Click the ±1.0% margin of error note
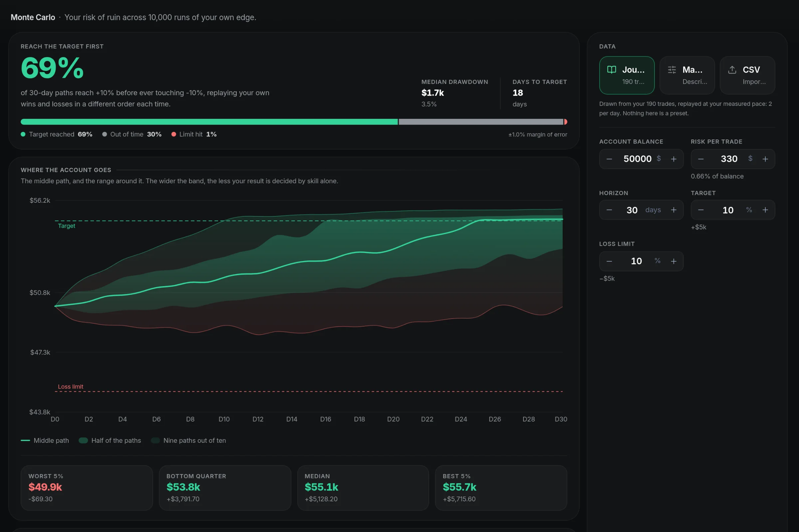Image resolution: width=799 pixels, height=532 pixels. coord(538,135)
